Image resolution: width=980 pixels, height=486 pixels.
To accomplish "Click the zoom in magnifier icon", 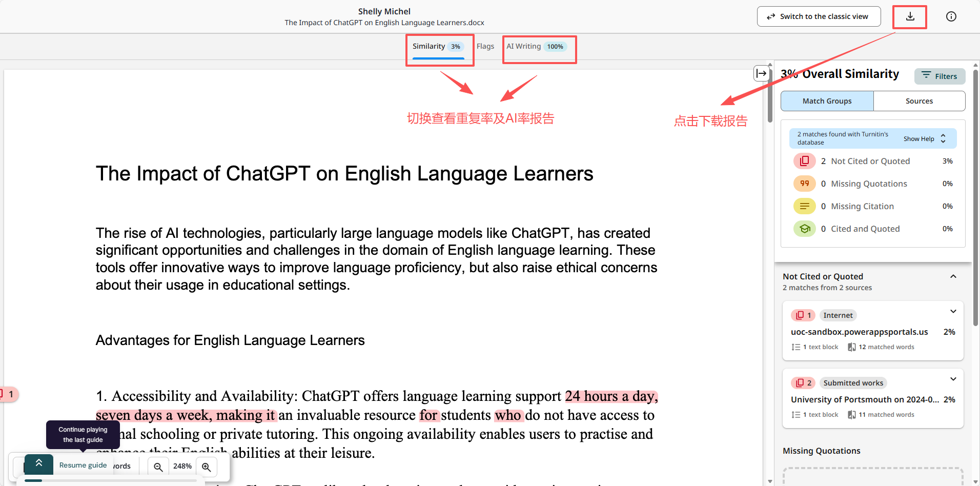I will (206, 467).
